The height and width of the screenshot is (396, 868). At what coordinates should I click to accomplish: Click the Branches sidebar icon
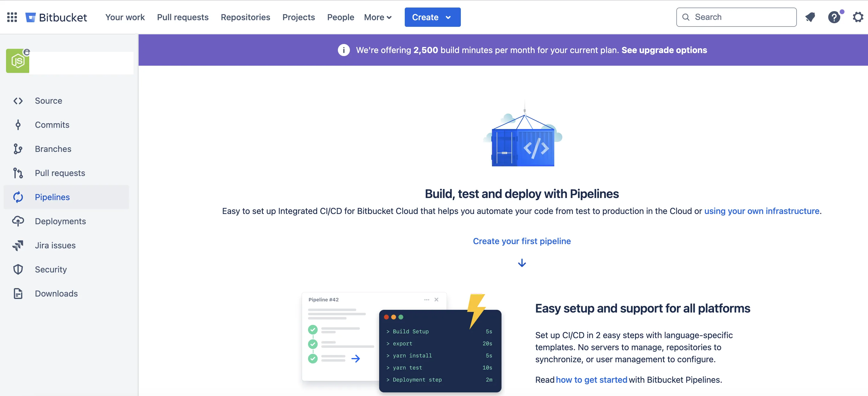tap(18, 149)
